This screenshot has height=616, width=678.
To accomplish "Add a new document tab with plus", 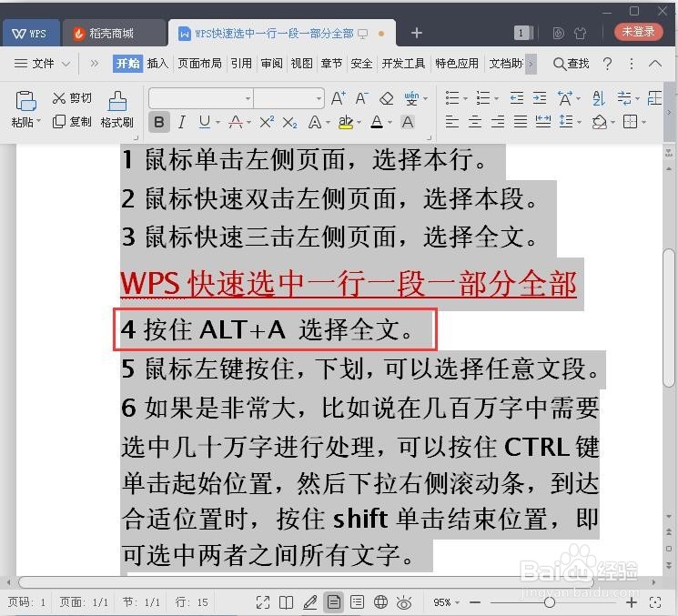I will tap(417, 33).
